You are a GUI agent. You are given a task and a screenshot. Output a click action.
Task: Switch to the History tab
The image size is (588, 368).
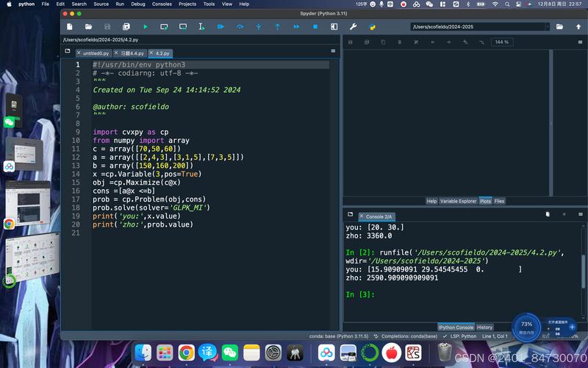tap(484, 328)
